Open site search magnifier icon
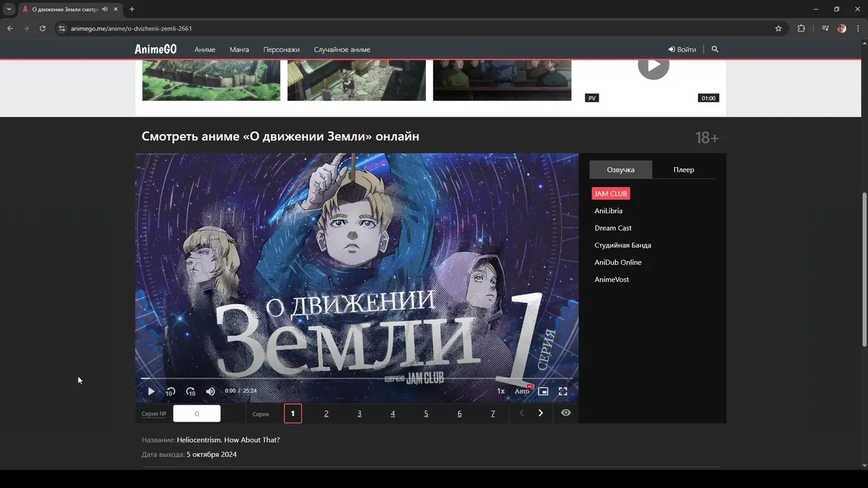868x488 pixels. tap(715, 49)
